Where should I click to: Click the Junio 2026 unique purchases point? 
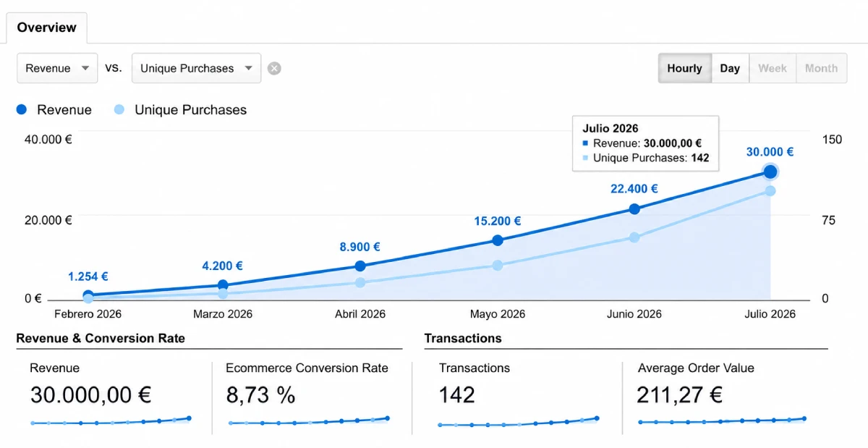[634, 237]
